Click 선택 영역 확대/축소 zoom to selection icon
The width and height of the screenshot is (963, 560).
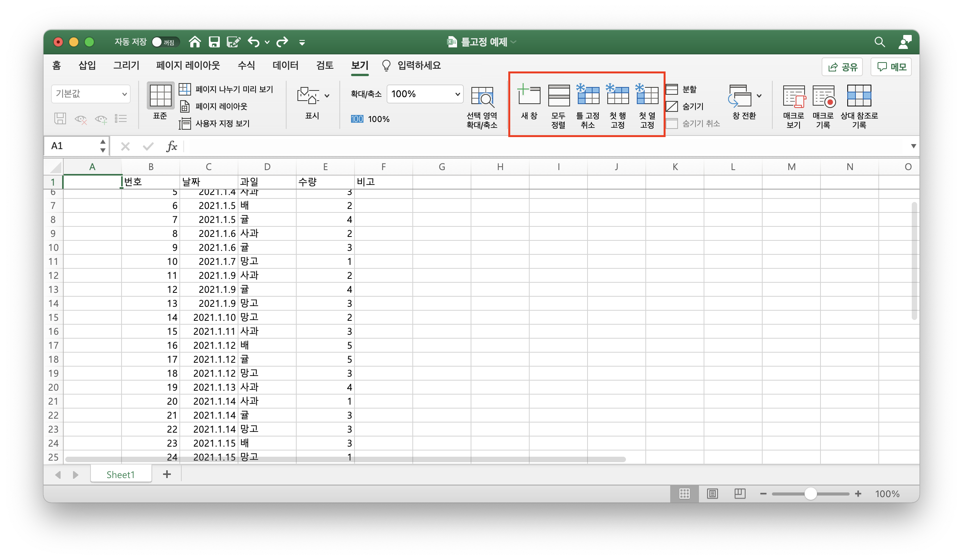pyautogui.click(x=482, y=97)
